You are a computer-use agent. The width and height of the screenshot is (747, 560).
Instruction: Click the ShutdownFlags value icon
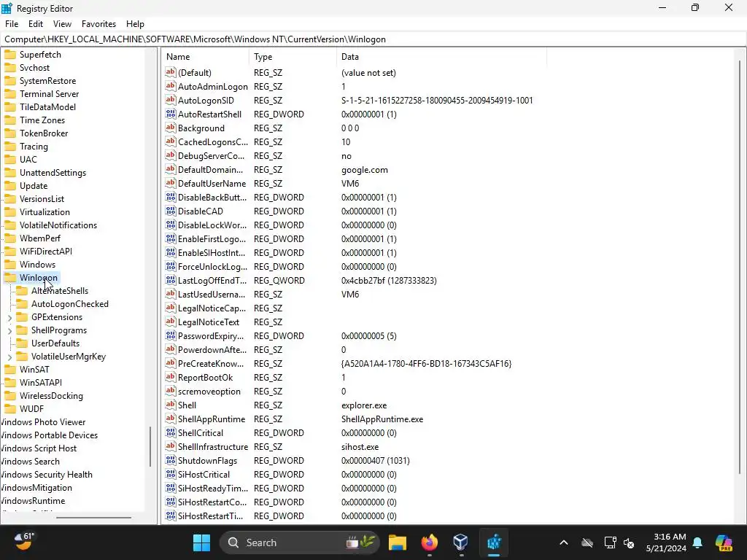pos(170,460)
